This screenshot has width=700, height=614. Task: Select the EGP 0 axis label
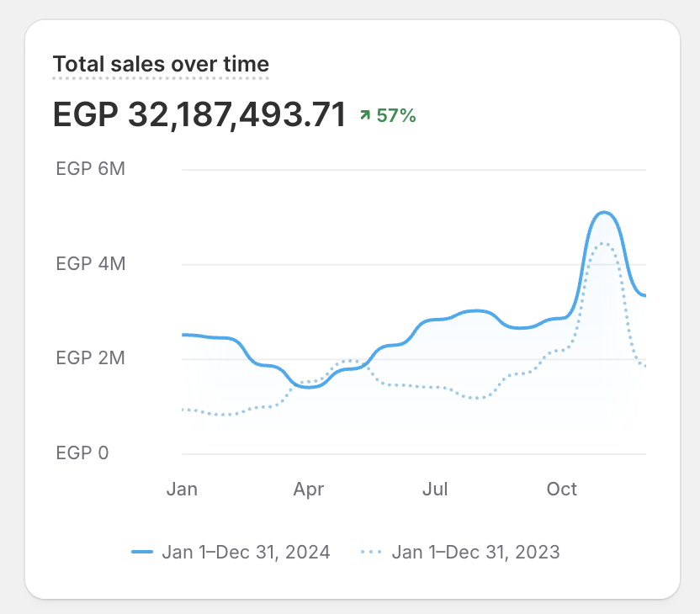(x=82, y=453)
